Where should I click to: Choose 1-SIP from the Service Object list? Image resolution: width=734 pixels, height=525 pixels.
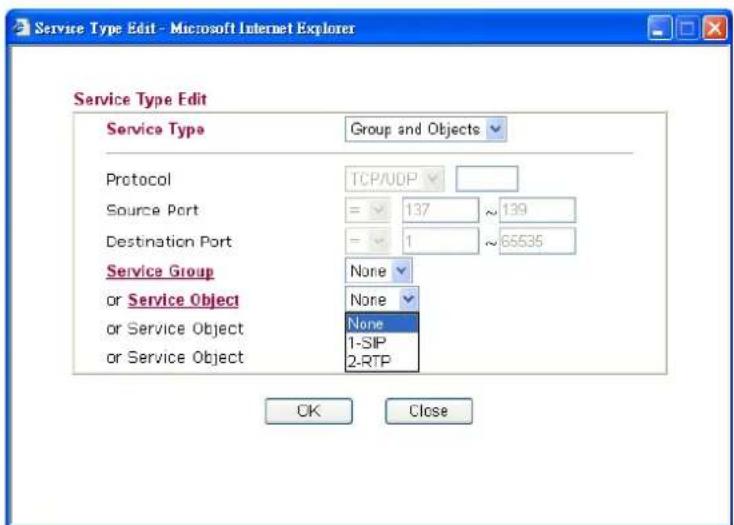tap(382, 343)
